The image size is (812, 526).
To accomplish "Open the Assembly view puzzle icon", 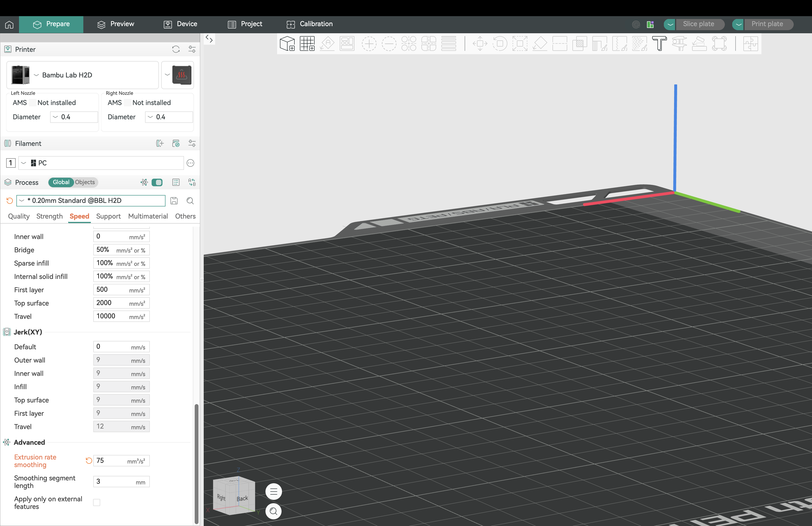I will click(750, 44).
